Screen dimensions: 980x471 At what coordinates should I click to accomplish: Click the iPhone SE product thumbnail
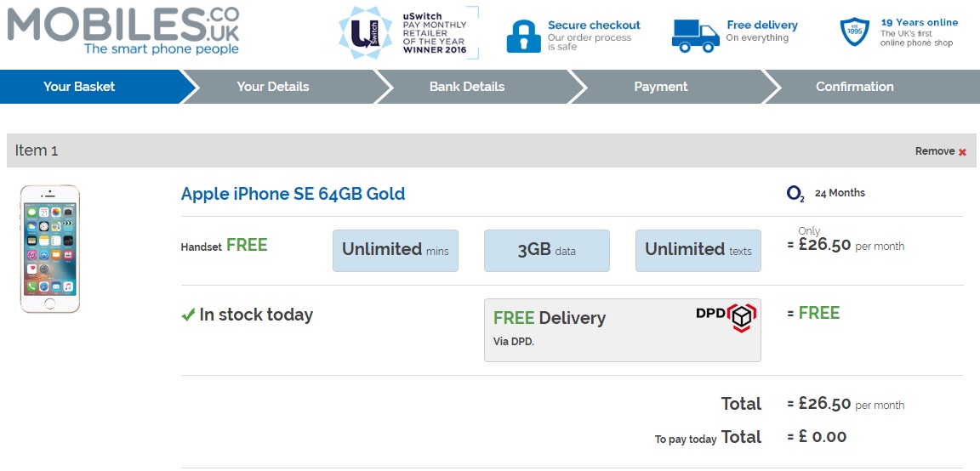pyautogui.click(x=50, y=248)
